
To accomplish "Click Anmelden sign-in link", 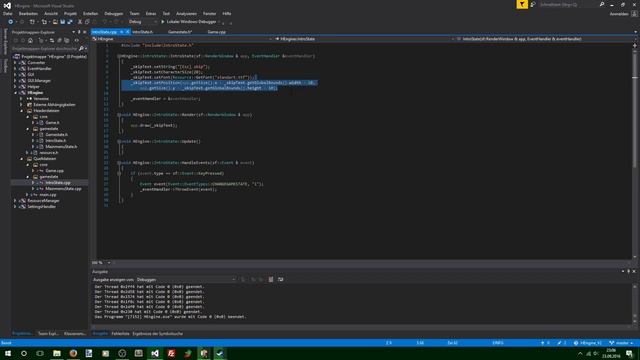I will (x=619, y=14).
